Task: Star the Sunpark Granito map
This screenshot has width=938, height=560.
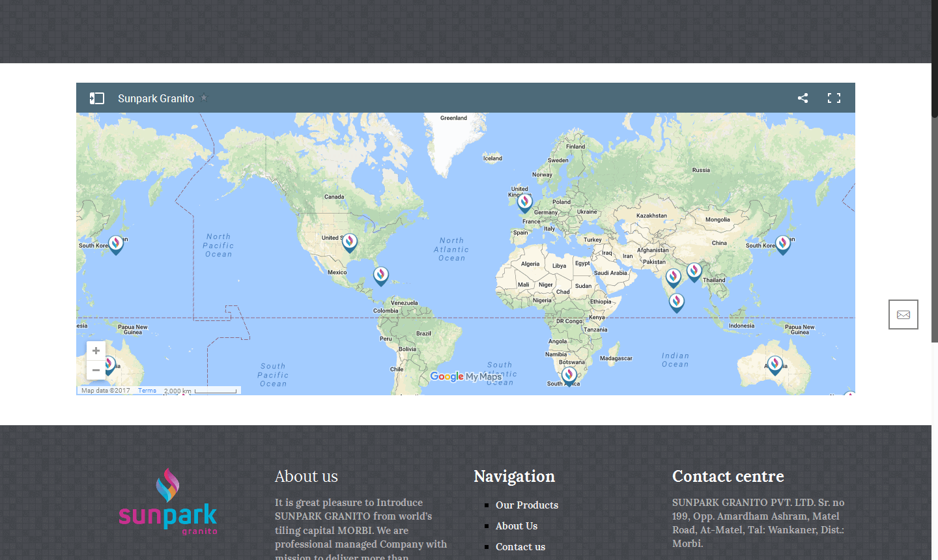Action: [204, 98]
